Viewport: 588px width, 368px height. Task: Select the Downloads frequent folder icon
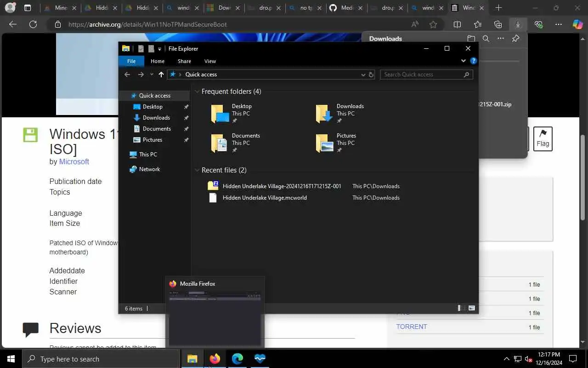(324, 114)
